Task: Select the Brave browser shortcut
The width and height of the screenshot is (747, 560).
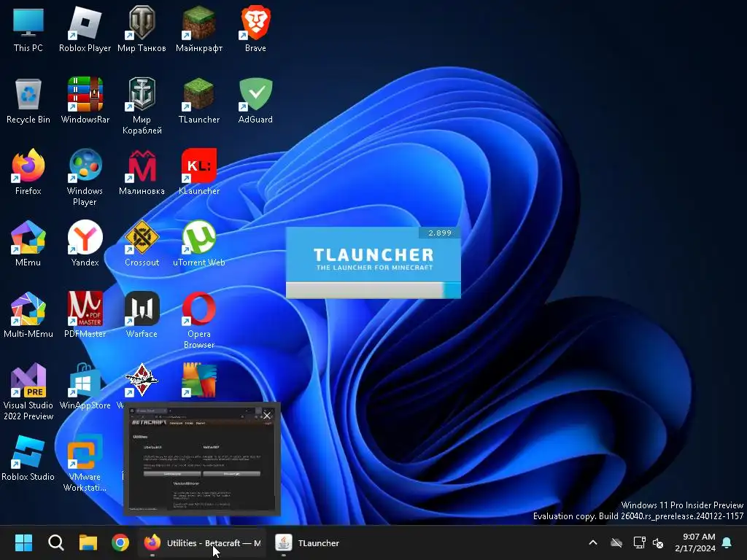Action: point(255,29)
